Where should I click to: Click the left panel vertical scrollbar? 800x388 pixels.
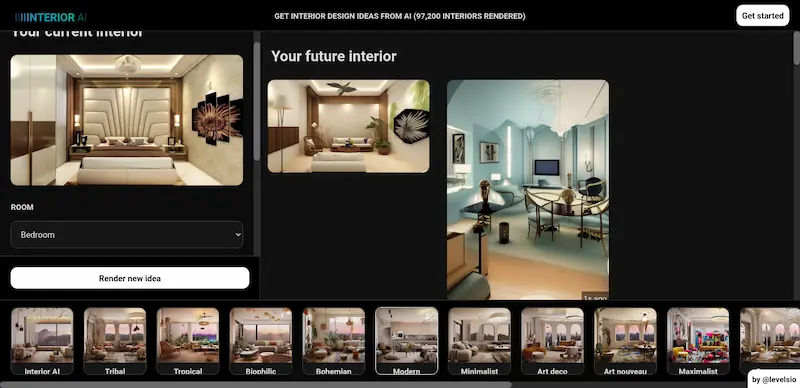[257, 101]
